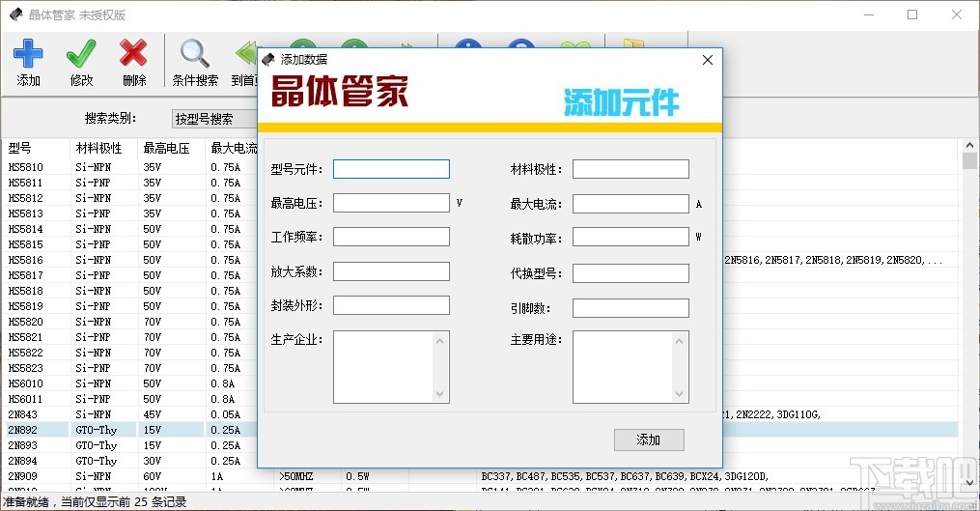Focus the 材料极性 input field
This screenshot has width=980, height=511.
click(x=630, y=169)
